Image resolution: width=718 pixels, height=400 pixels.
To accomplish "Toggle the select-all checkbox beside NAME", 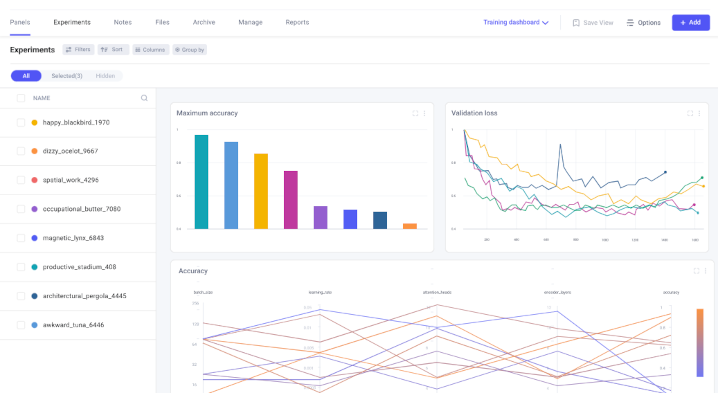I will pos(21,98).
